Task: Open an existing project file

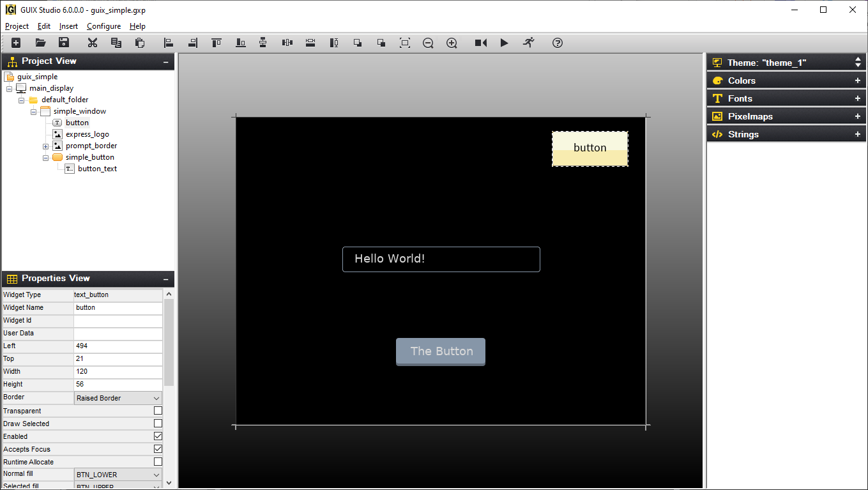Action: pyautogui.click(x=40, y=43)
